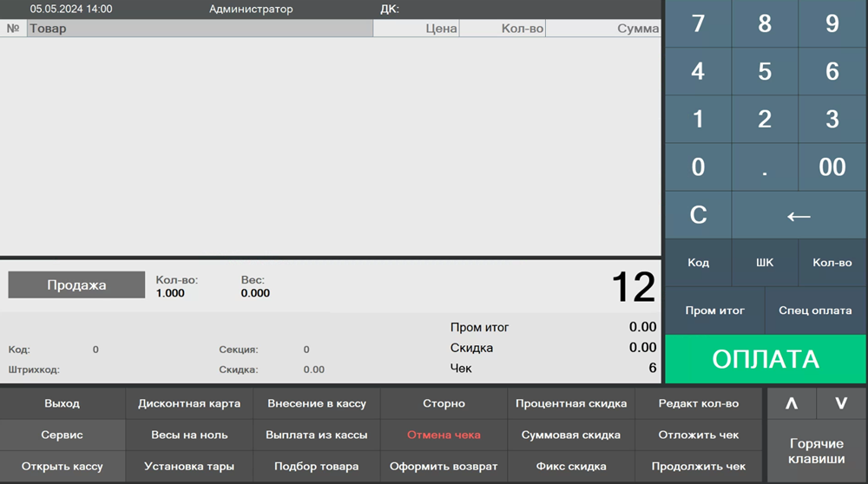Select the ШК barcode input mode
This screenshot has width=868, height=484.
click(765, 263)
